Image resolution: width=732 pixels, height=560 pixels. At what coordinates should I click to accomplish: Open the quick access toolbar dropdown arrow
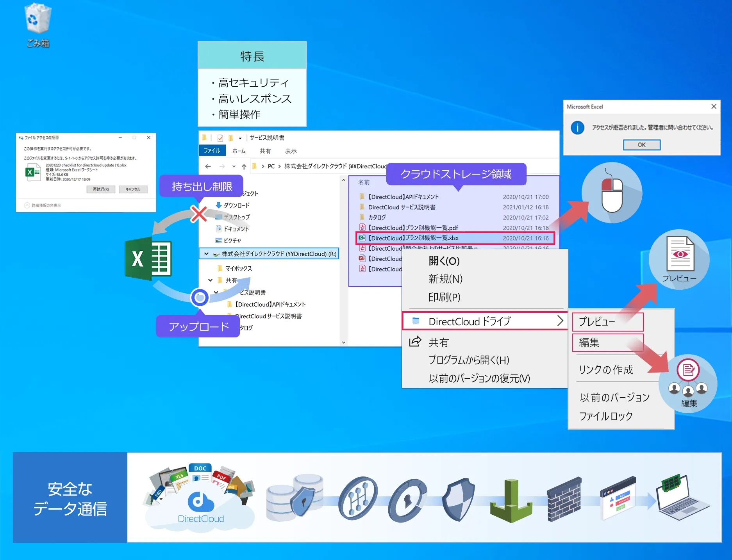[x=240, y=138]
